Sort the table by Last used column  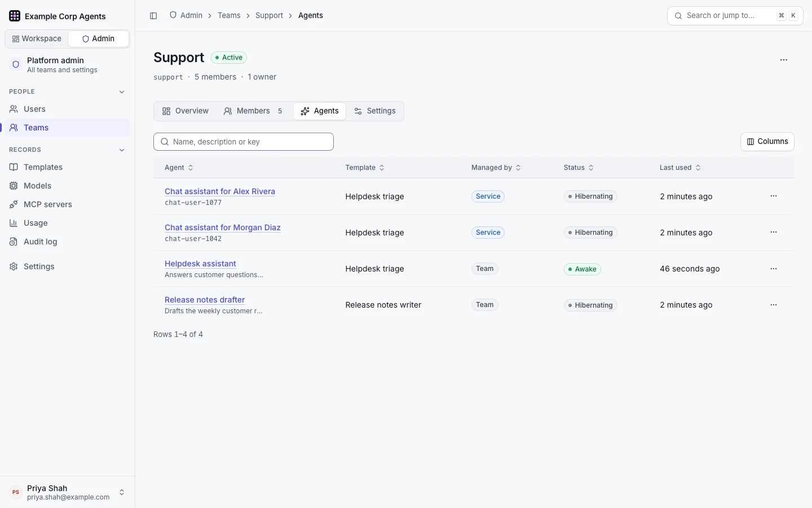click(x=680, y=168)
